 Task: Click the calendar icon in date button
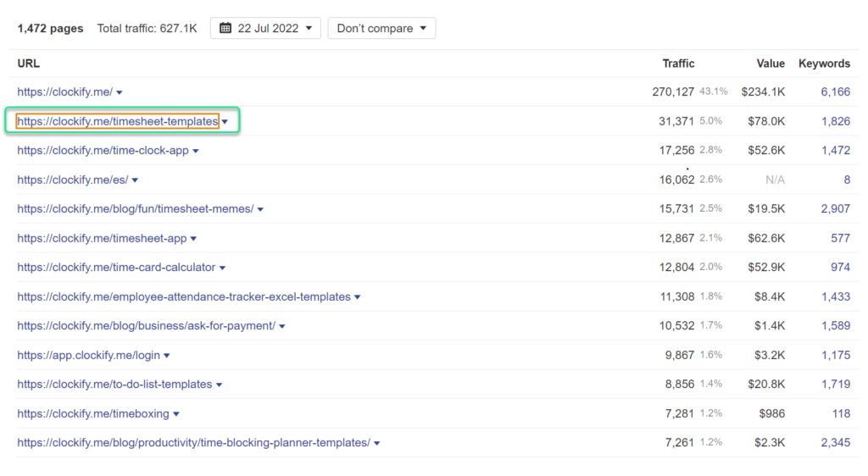[225, 28]
